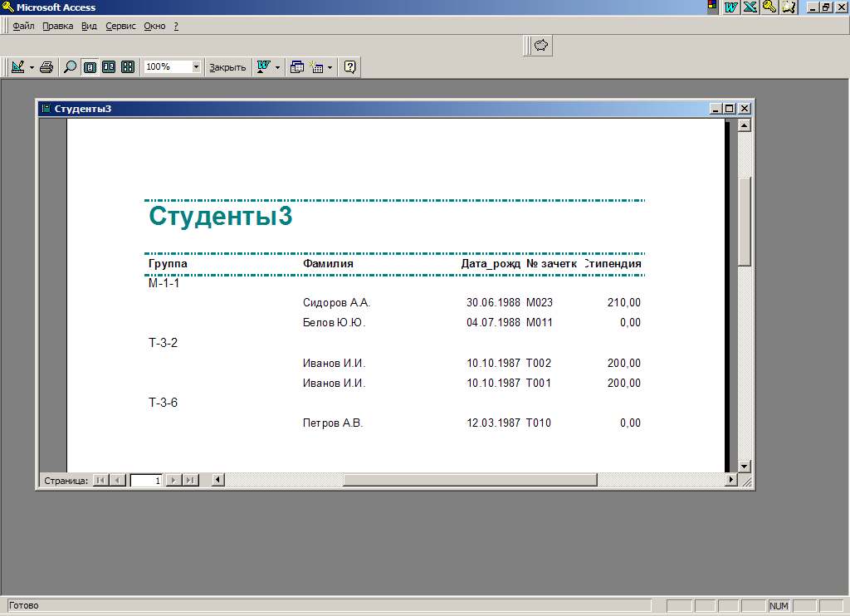Screen dimensions: 850x616
Task: Open the Сервис menu
Action: (120, 26)
